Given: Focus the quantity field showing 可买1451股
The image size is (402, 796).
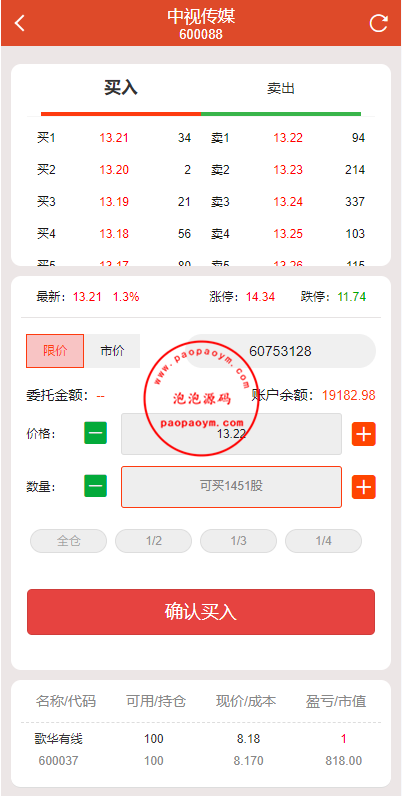Looking at the screenshot, I should [231, 486].
